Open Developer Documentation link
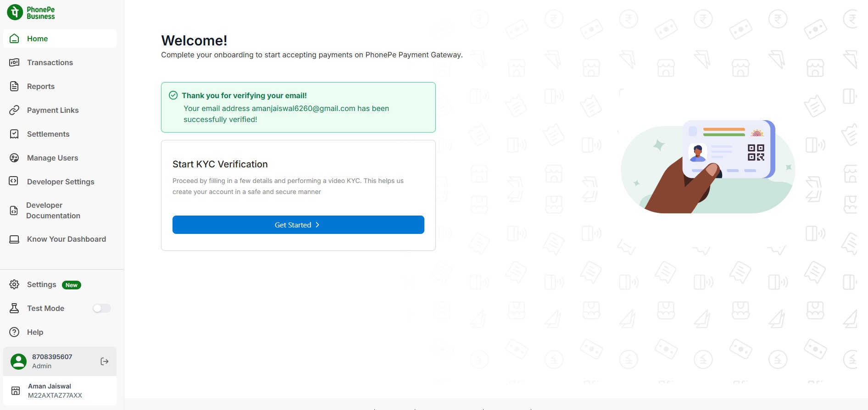868x410 pixels. pyautogui.click(x=60, y=211)
